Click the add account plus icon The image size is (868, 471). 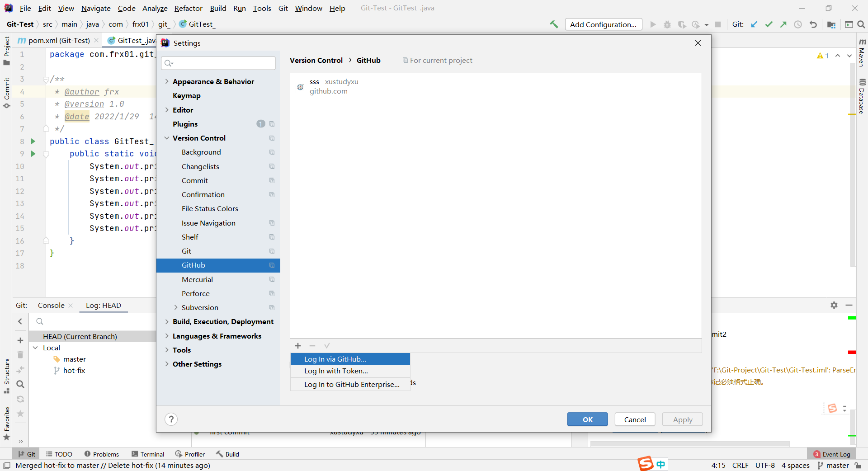click(298, 346)
